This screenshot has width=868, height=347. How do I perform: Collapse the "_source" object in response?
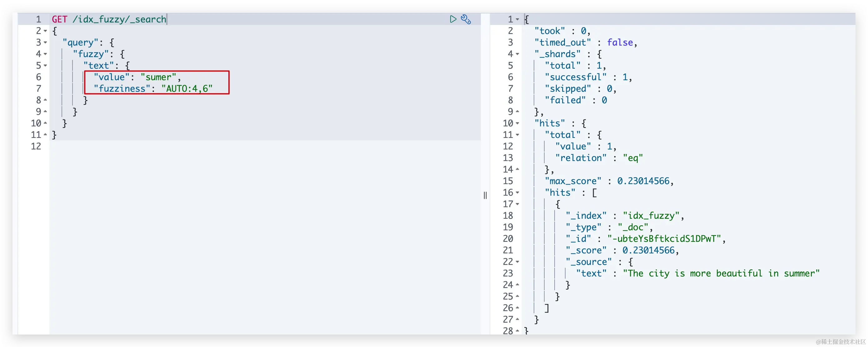pos(517,262)
